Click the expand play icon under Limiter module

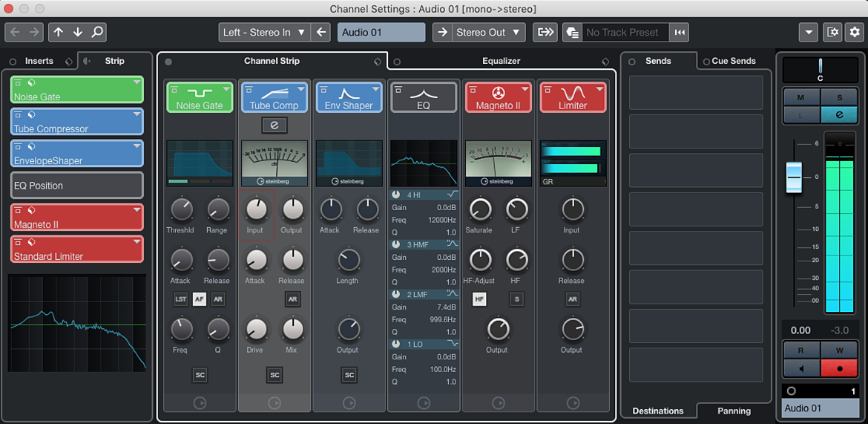point(573,403)
